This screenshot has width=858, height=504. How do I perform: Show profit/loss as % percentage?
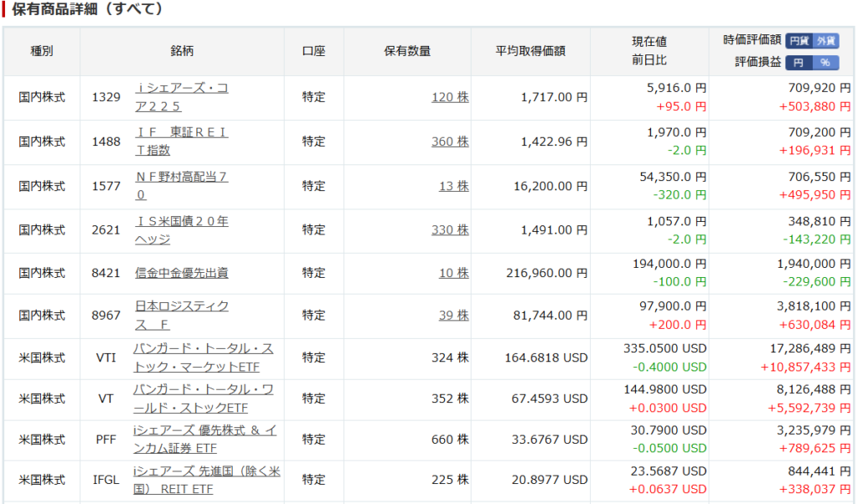tap(825, 63)
